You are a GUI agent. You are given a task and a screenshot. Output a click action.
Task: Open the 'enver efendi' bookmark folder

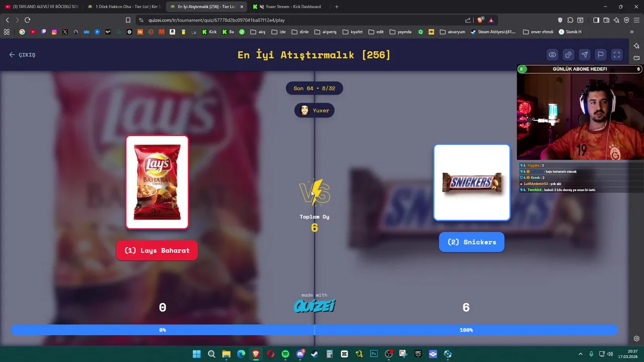(x=538, y=32)
